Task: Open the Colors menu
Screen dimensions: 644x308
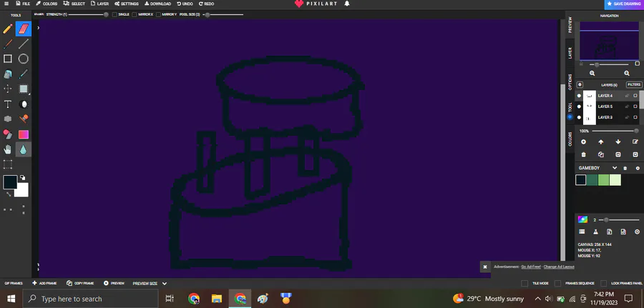Action: pos(47,4)
